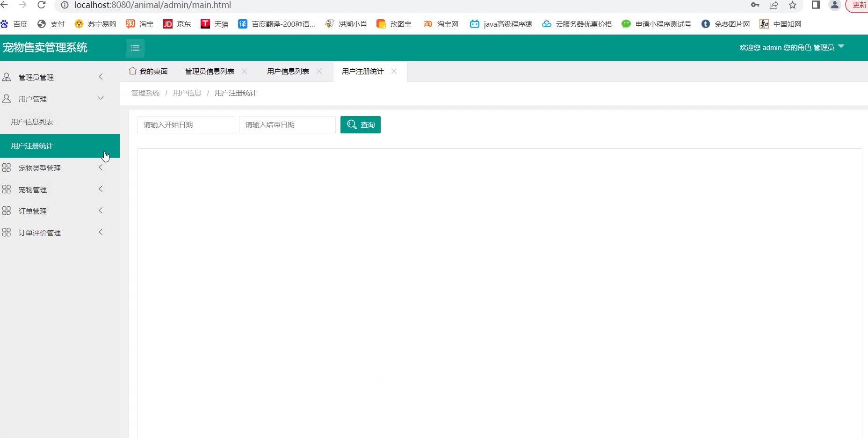View site information icon before the URL
The height and width of the screenshot is (438, 868).
coord(65,5)
